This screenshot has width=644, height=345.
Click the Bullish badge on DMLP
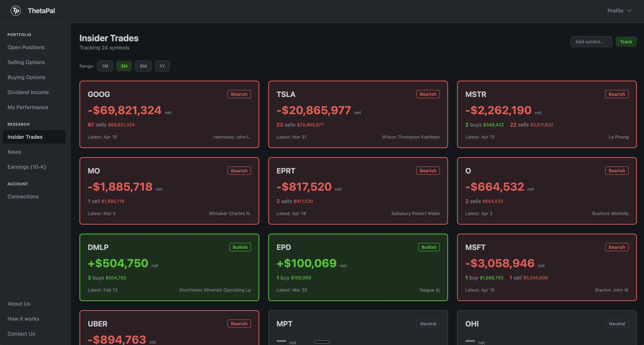tap(240, 247)
